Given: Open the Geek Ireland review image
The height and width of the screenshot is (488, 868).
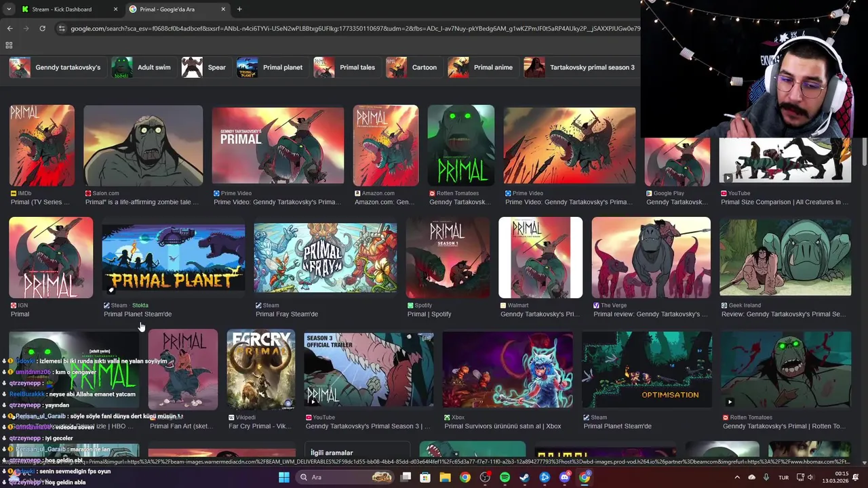Looking at the screenshot, I should click(785, 258).
